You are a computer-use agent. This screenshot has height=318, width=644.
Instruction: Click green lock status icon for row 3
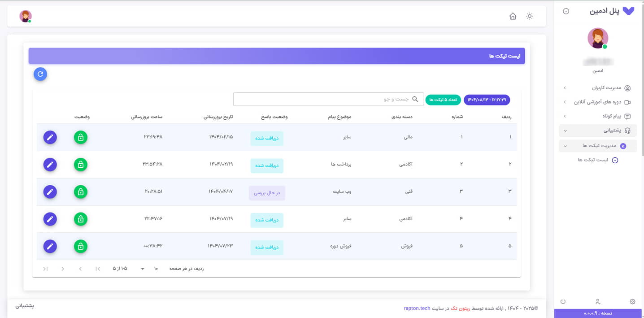click(x=81, y=192)
